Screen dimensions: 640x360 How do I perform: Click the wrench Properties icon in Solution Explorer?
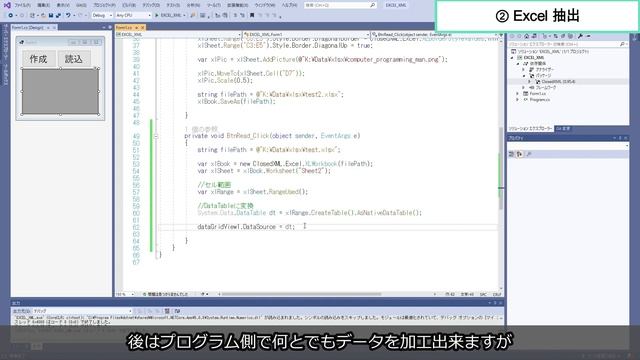pyautogui.click(x=580, y=36)
